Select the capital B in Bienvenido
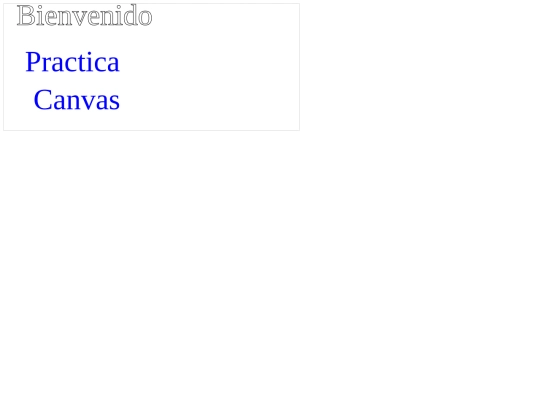This screenshot has height=405, width=540. click(x=25, y=16)
